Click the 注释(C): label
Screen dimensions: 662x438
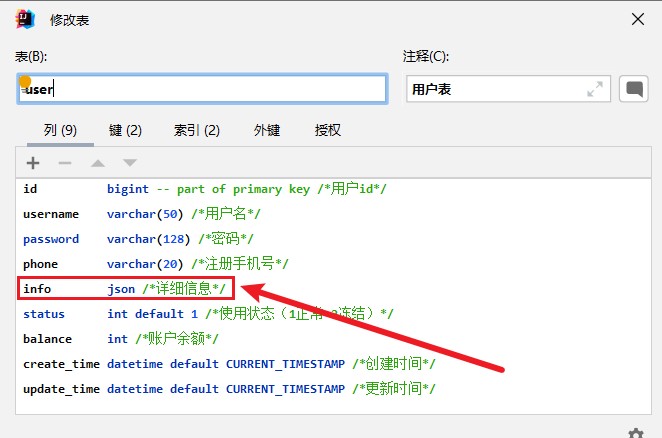[x=426, y=56]
